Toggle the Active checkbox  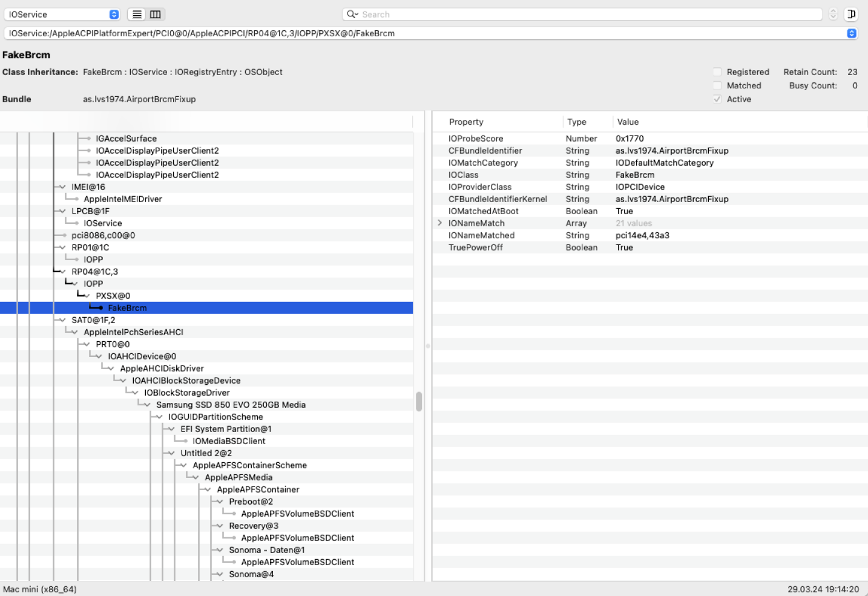(x=717, y=99)
